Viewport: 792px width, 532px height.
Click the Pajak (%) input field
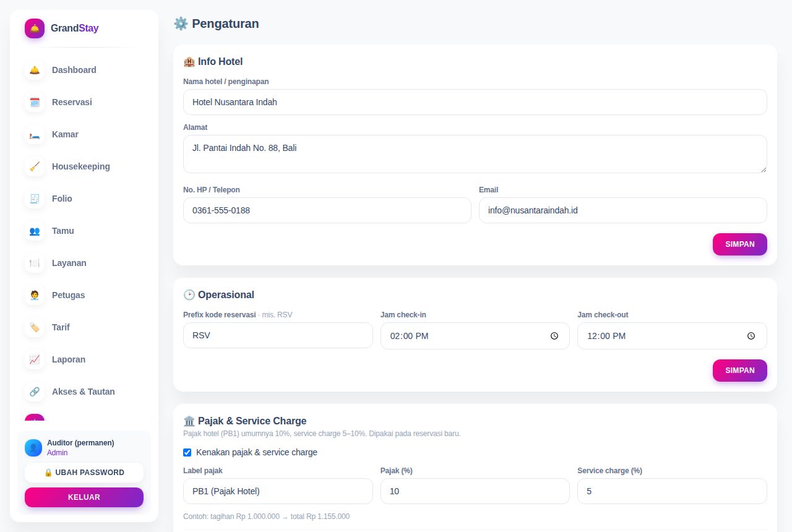click(x=475, y=491)
